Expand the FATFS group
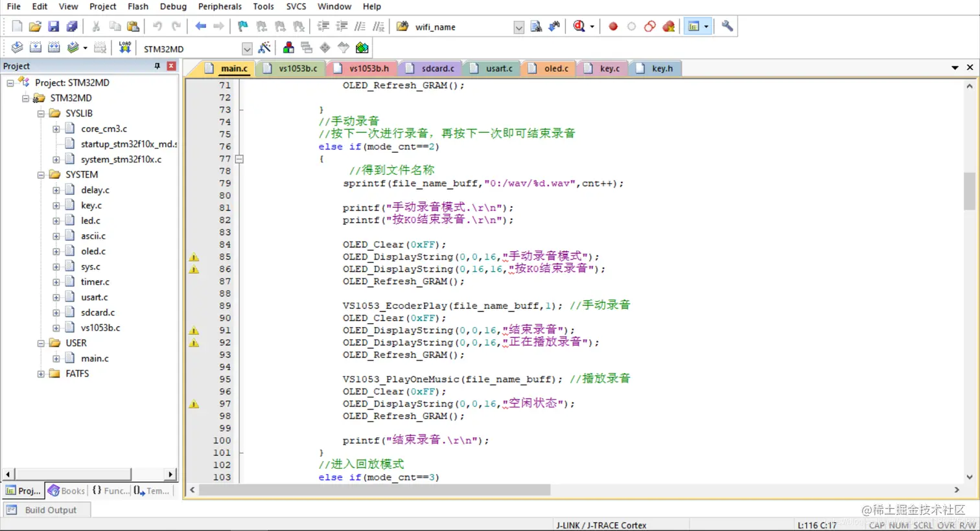The width and height of the screenshot is (980, 531). pos(41,374)
